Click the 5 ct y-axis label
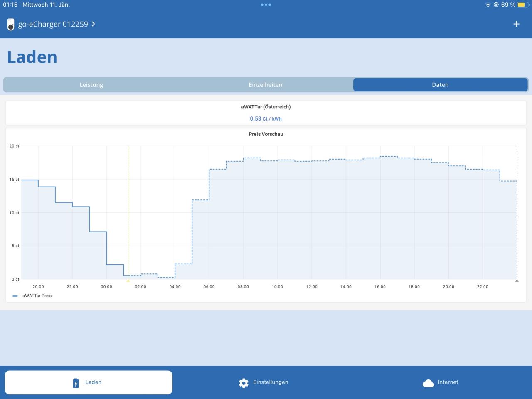 click(15, 246)
